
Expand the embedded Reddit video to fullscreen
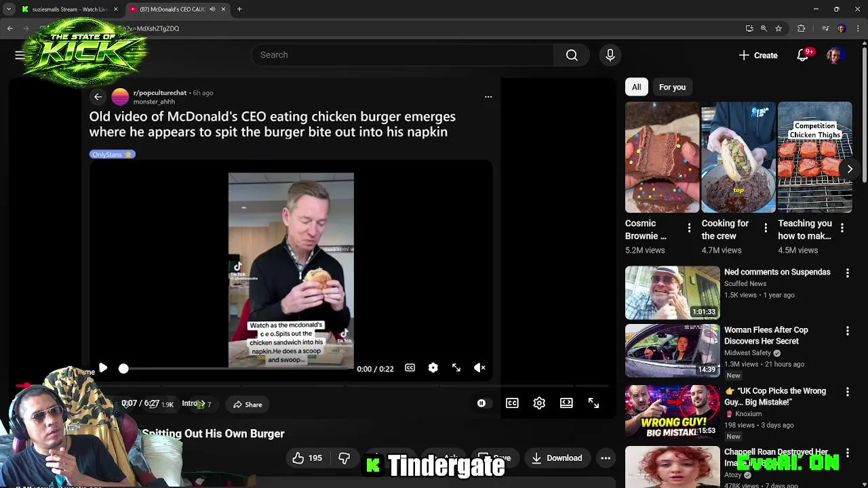pyautogui.click(x=456, y=368)
